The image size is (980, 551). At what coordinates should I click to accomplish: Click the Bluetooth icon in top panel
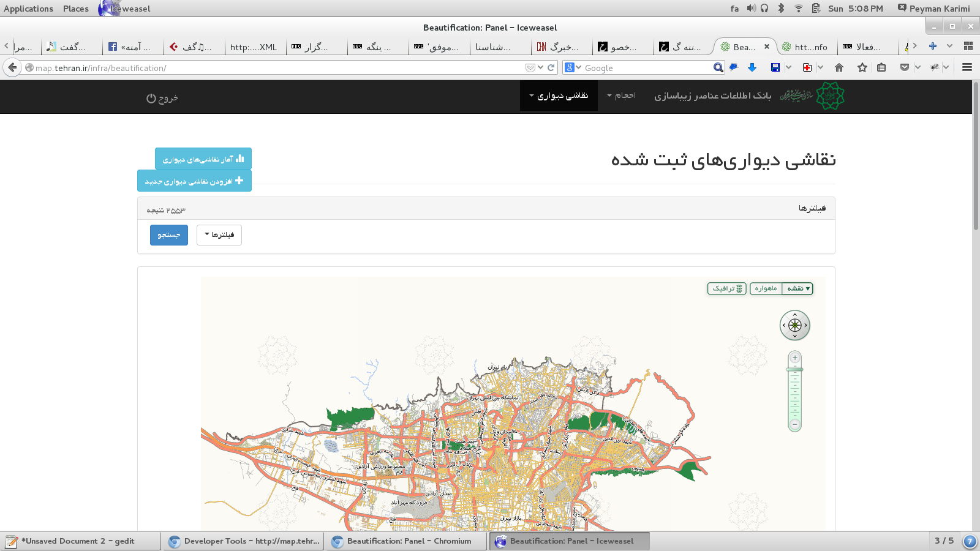pos(781,8)
